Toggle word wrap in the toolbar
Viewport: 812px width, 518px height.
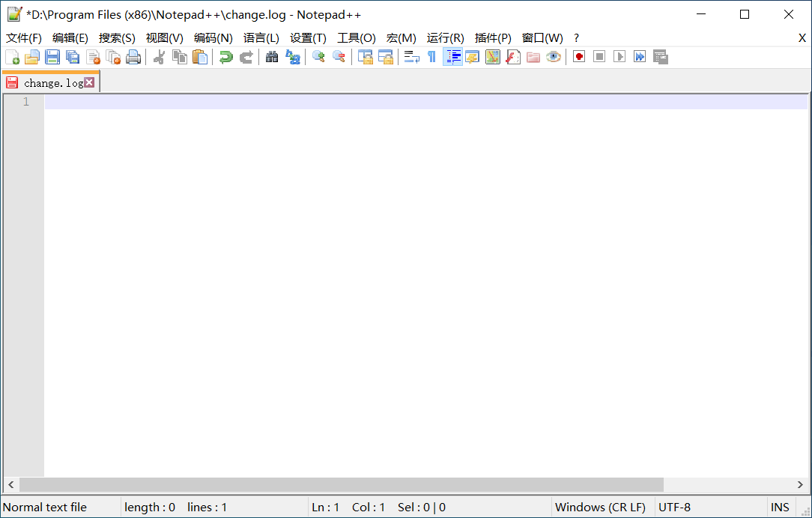click(x=412, y=57)
